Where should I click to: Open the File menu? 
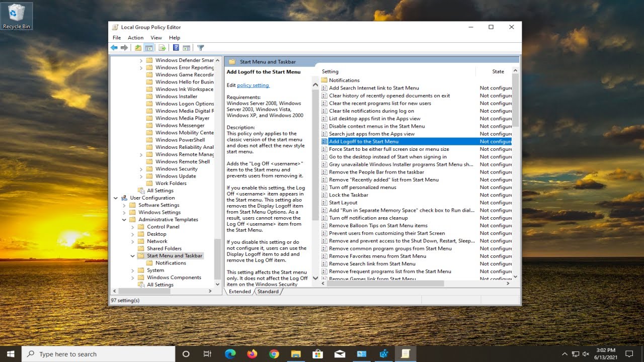point(117,38)
